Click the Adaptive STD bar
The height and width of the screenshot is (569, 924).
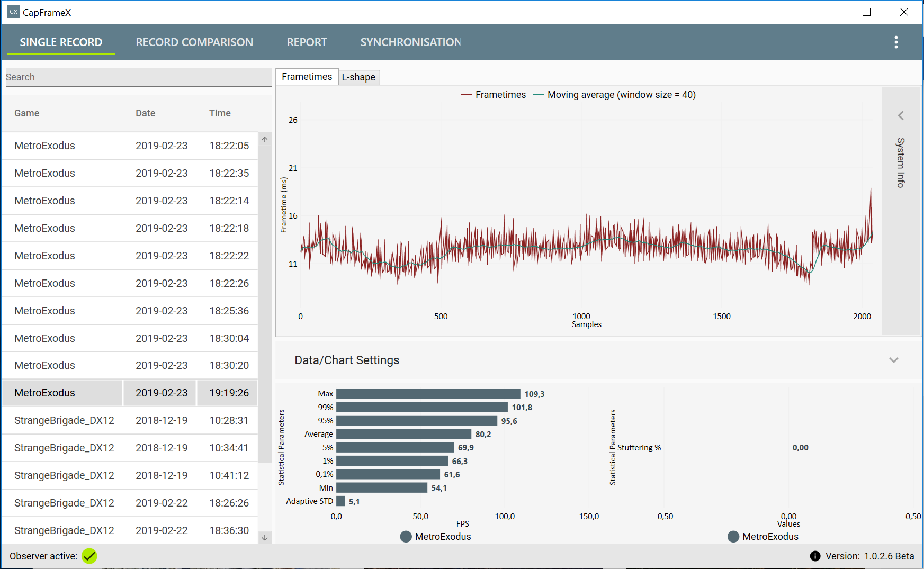pyautogui.click(x=340, y=501)
